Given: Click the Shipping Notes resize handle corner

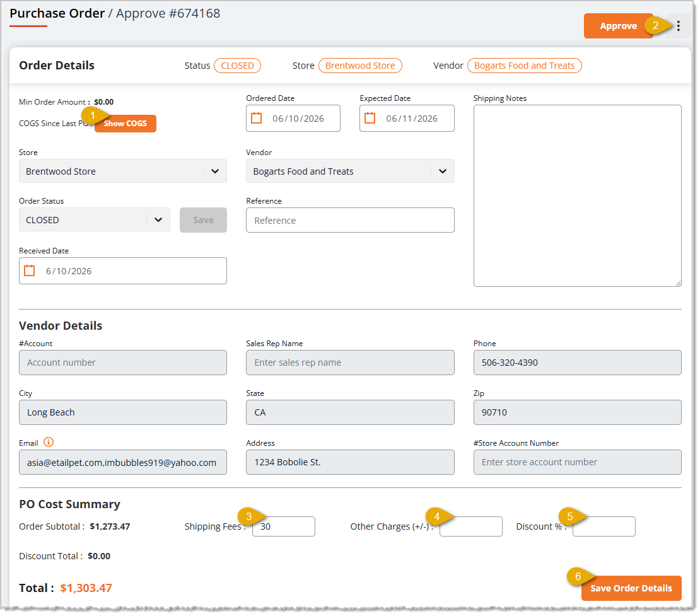Looking at the screenshot, I should click(678, 284).
